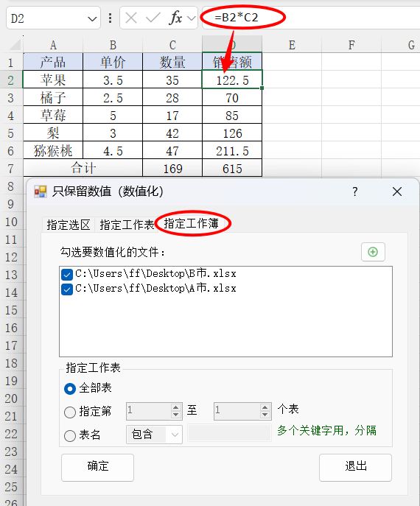Select the 全部表 radio option

[70, 389]
